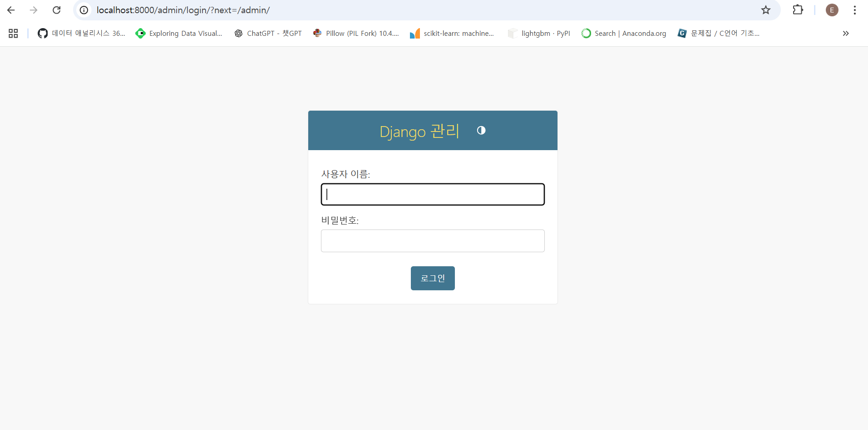Toggle the Django admin theme icon
Image resolution: width=868 pixels, height=430 pixels.
pos(481,131)
